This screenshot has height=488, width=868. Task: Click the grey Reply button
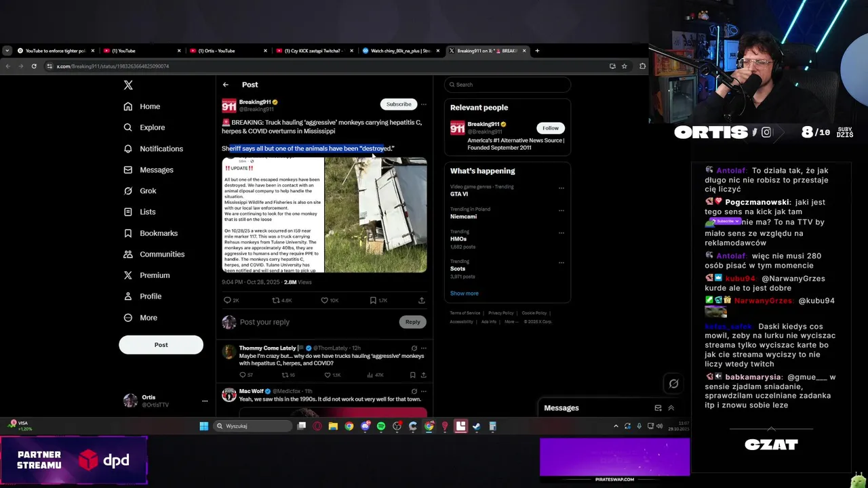(412, 322)
